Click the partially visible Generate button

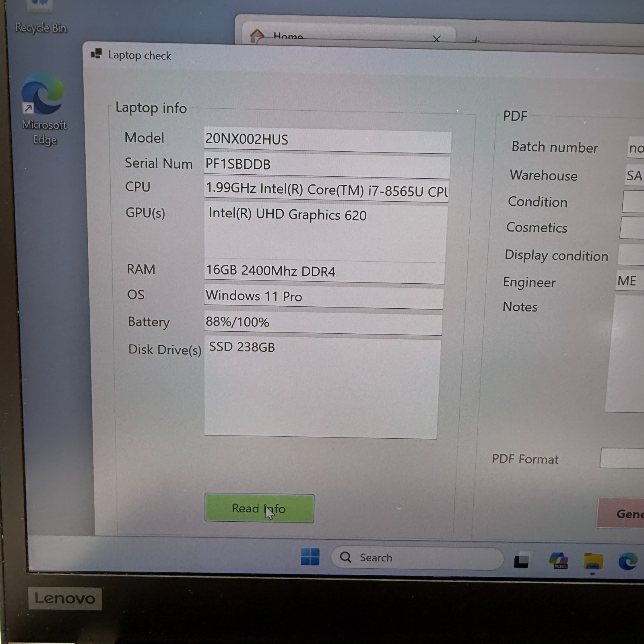point(621,513)
